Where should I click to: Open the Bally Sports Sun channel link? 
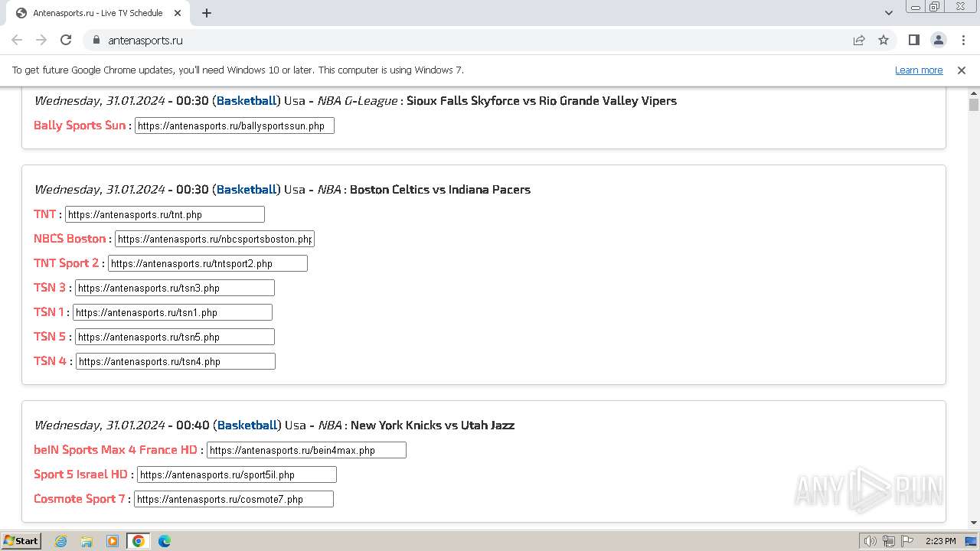[x=80, y=126]
